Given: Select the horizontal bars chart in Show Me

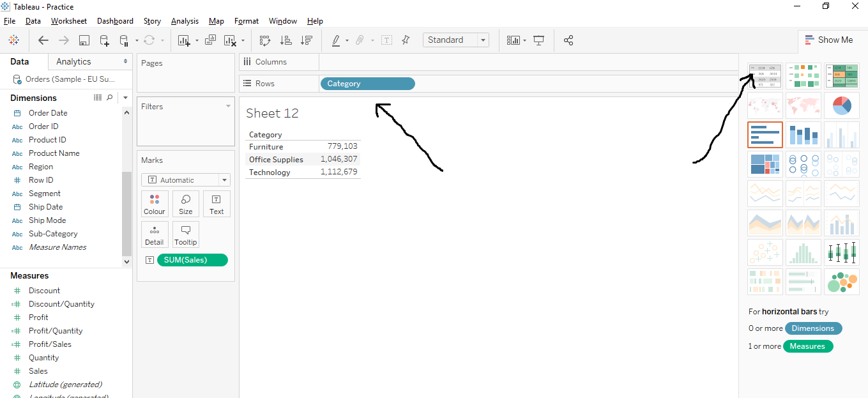Looking at the screenshot, I should [x=765, y=134].
